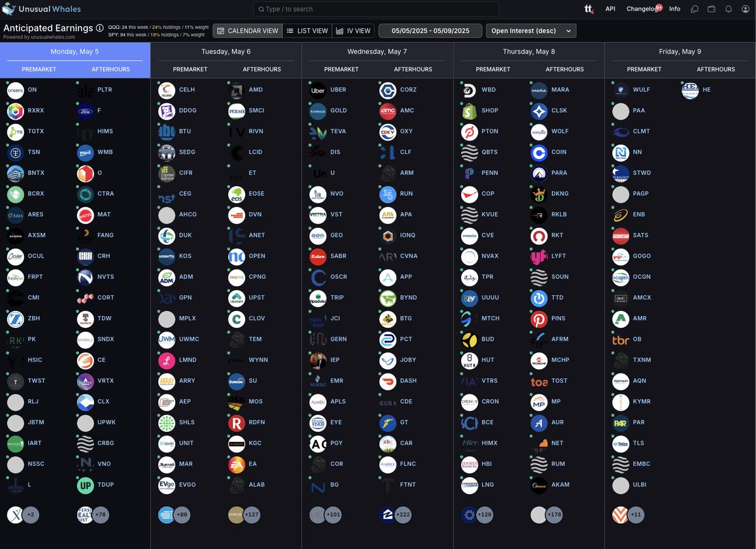Expand +127 more Tuesday afterhours tickers
Image resolution: width=756 pixels, height=549 pixels.
tap(253, 515)
